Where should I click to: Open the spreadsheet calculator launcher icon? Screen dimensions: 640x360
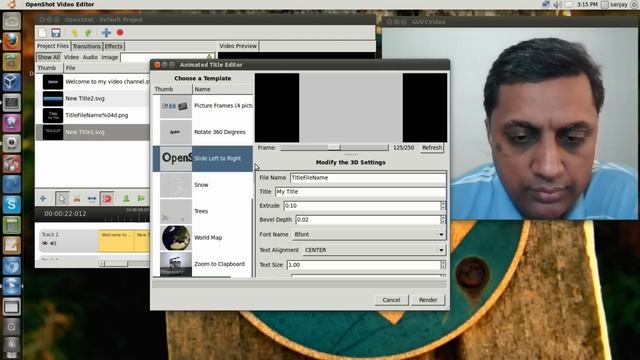(11, 225)
